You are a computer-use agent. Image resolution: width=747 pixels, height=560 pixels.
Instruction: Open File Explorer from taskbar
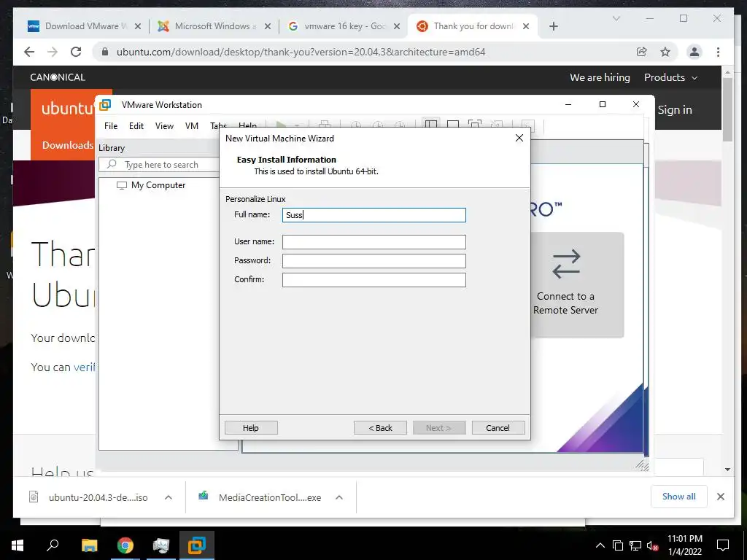point(89,545)
